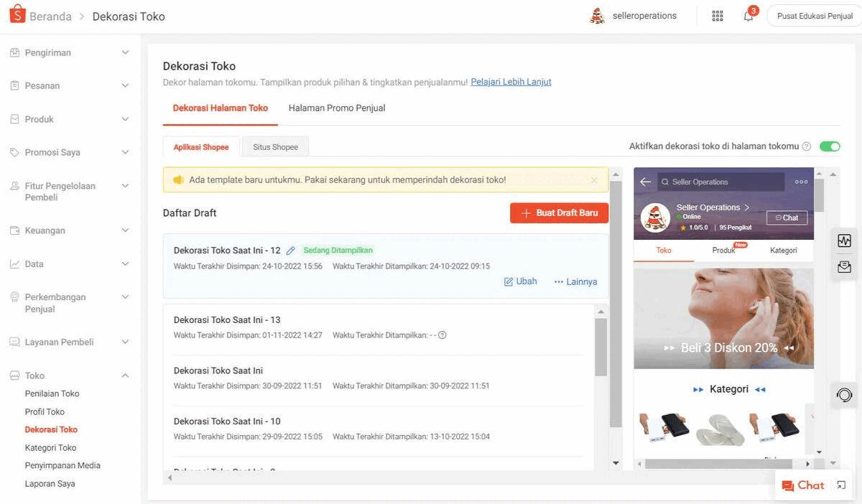Open the apps grid menu icon

[x=717, y=16]
